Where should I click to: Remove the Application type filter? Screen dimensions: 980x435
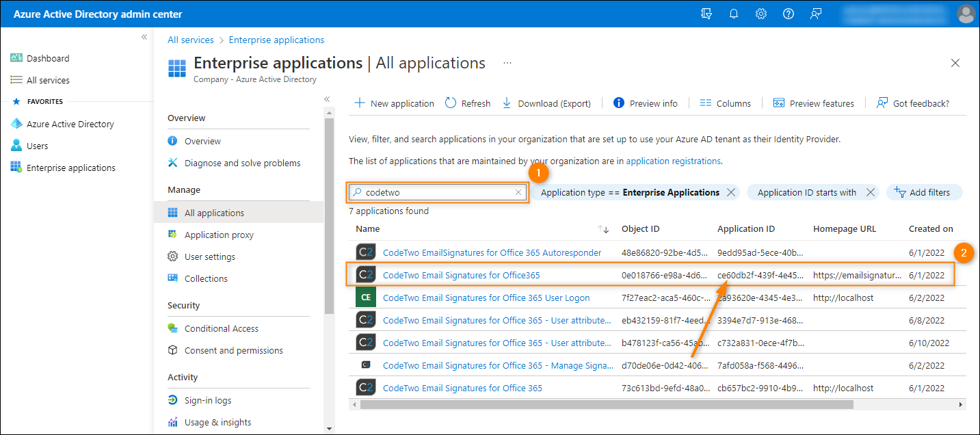pyautogui.click(x=731, y=192)
